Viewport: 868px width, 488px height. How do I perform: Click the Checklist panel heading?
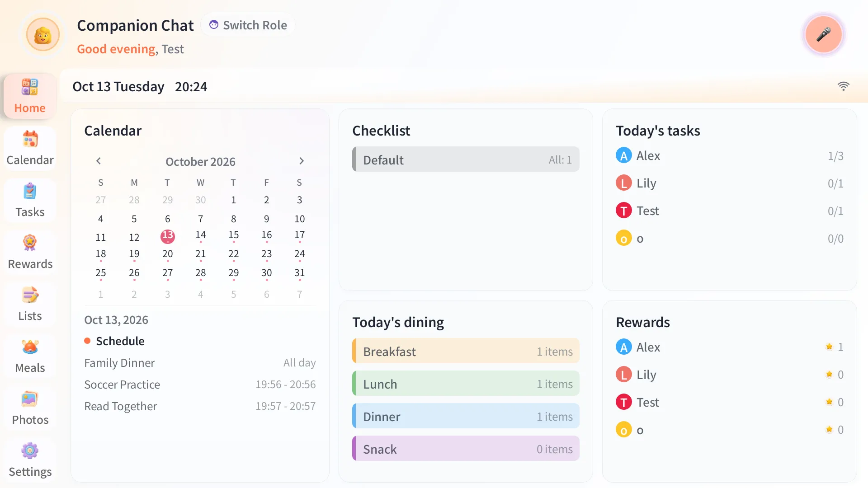tap(381, 131)
